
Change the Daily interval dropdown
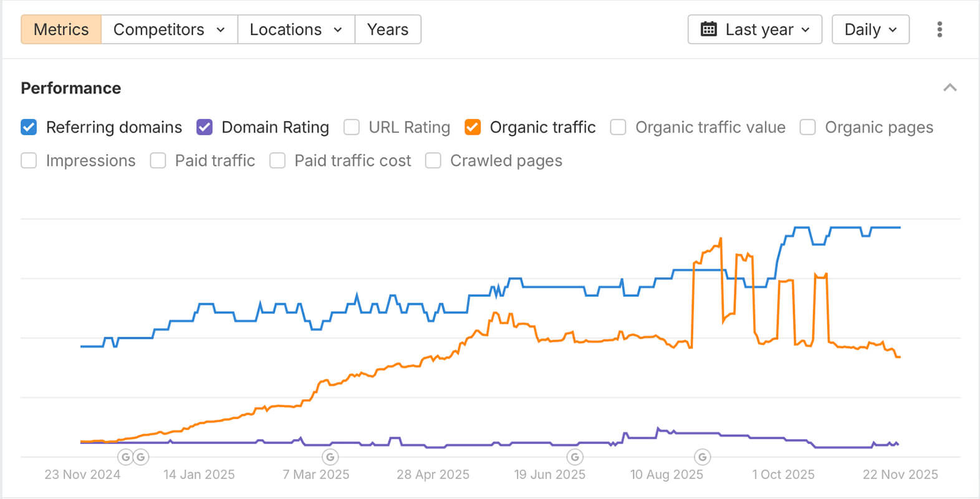[x=870, y=29]
